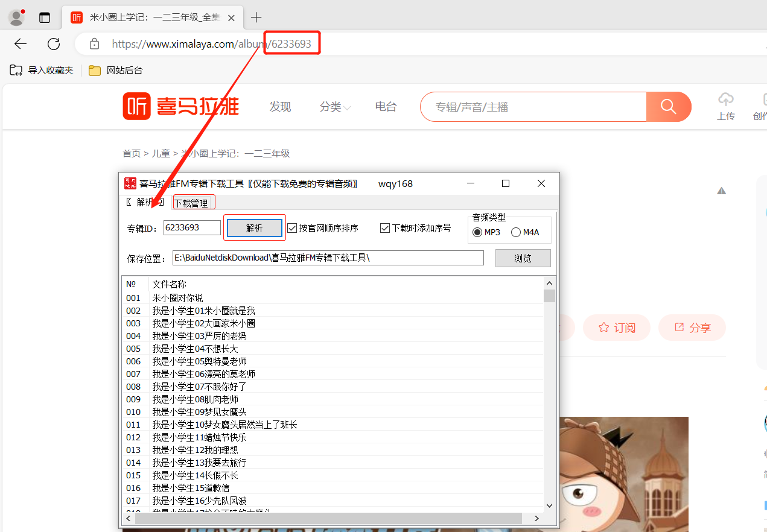Click the file list vertical scrollbar thumb
The height and width of the screenshot is (532, 767).
[x=549, y=296]
